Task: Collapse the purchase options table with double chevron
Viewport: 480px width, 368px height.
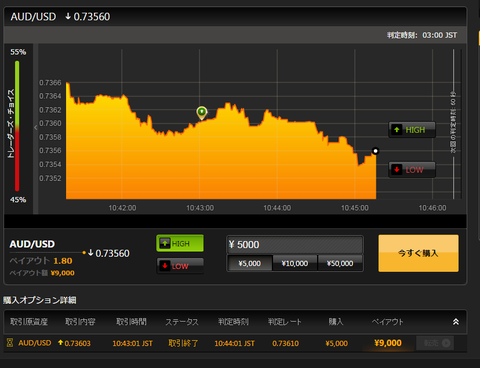Action: [456, 322]
